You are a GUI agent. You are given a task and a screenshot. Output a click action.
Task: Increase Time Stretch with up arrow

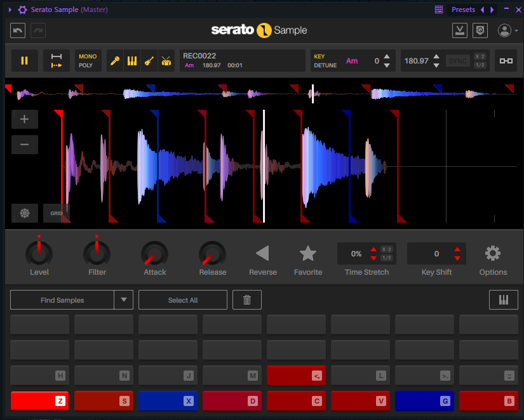pyautogui.click(x=373, y=249)
